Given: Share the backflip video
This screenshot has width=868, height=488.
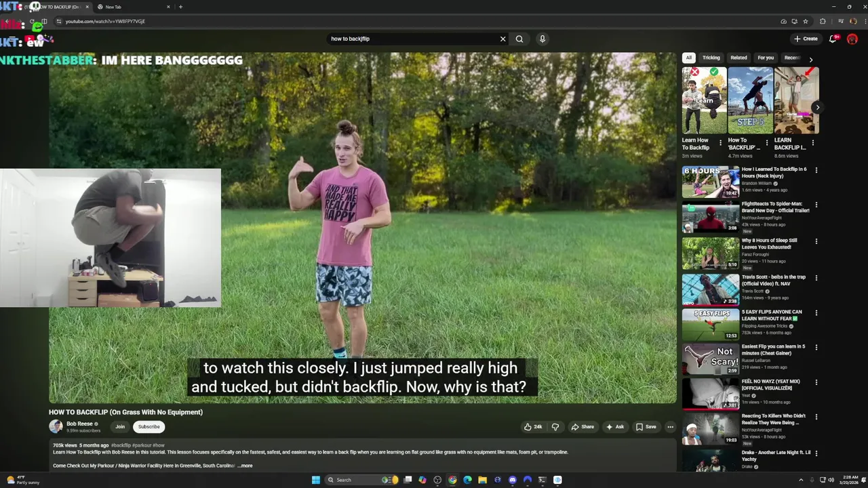Looking at the screenshot, I should click(583, 427).
